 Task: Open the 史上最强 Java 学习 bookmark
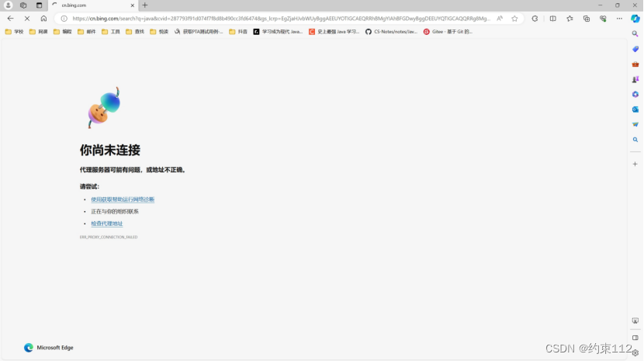coord(334,32)
